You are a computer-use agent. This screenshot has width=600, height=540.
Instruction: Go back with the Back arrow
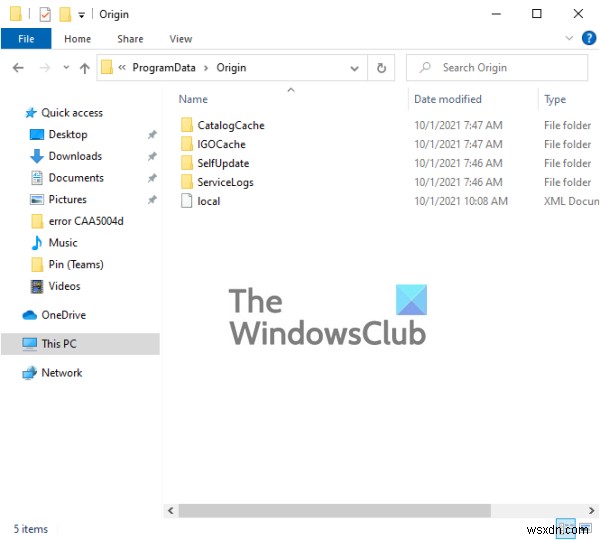(x=18, y=68)
